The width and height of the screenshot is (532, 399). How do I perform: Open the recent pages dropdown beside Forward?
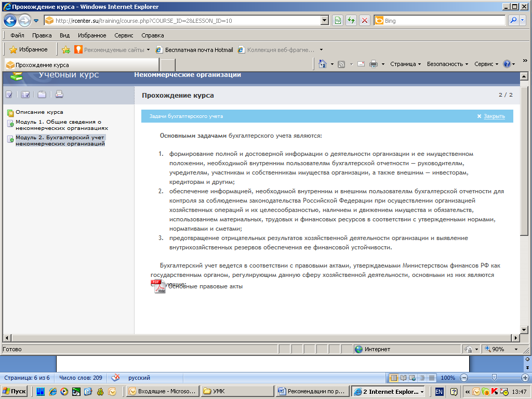36,21
